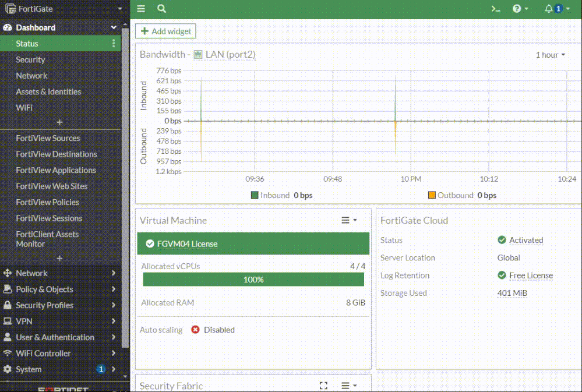Viewport: 582px width, 392px height.
Task: Open the search magnifier icon
Action: (161, 9)
